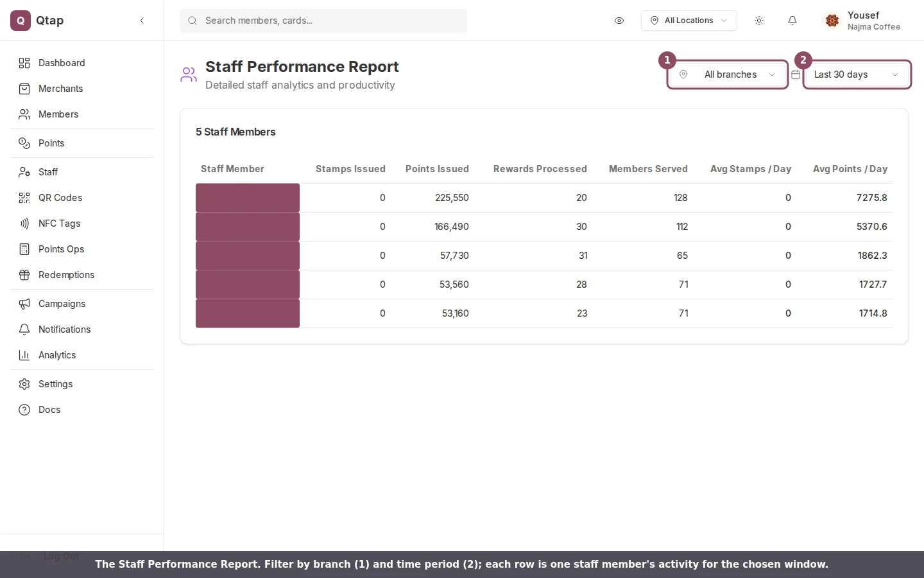Click the 1862.3 average points value

[x=872, y=256]
